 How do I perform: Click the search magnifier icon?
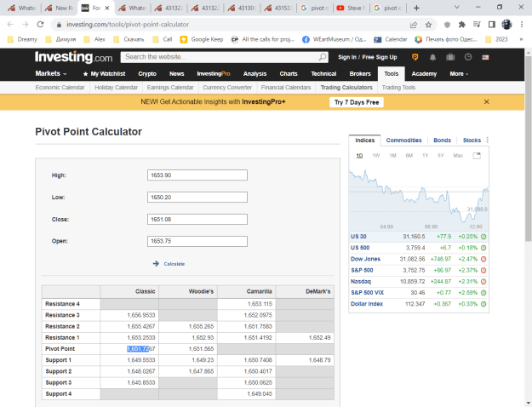pos(322,57)
